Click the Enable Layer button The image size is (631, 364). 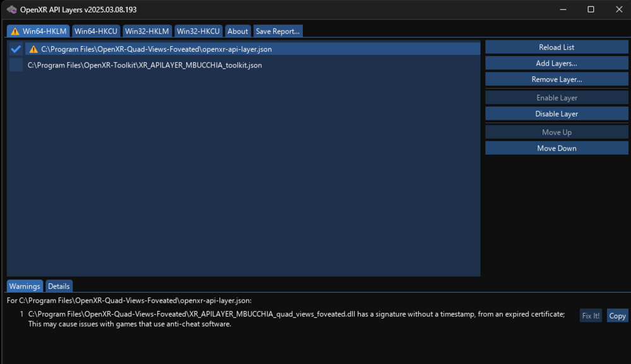pyautogui.click(x=557, y=98)
